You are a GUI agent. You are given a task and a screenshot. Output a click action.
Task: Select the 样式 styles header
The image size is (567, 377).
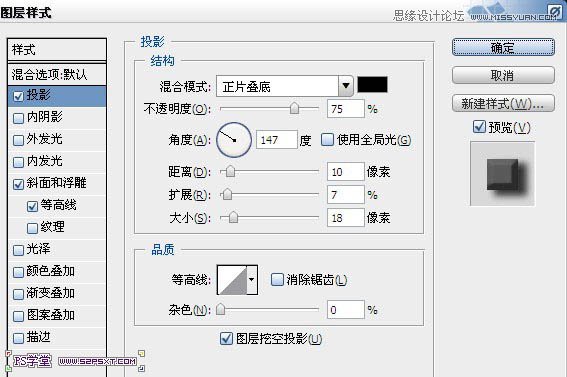pos(57,50)
